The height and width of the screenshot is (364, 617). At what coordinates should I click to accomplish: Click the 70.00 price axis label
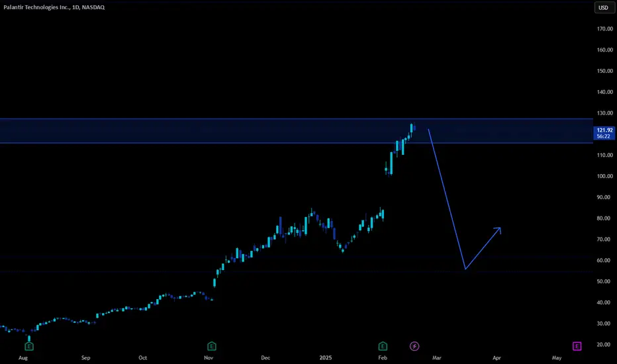pos(604,240)
